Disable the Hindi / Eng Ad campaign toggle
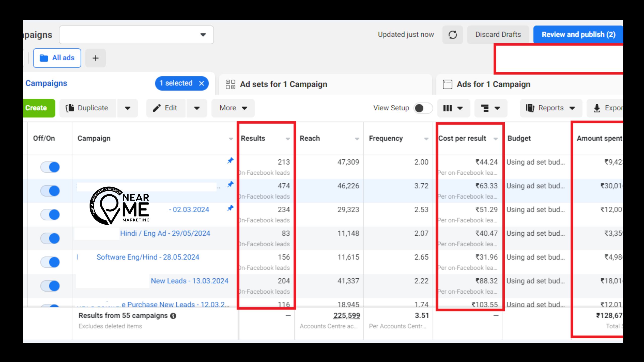Viewport: 644px width, 362px height. tap(50, 238)
